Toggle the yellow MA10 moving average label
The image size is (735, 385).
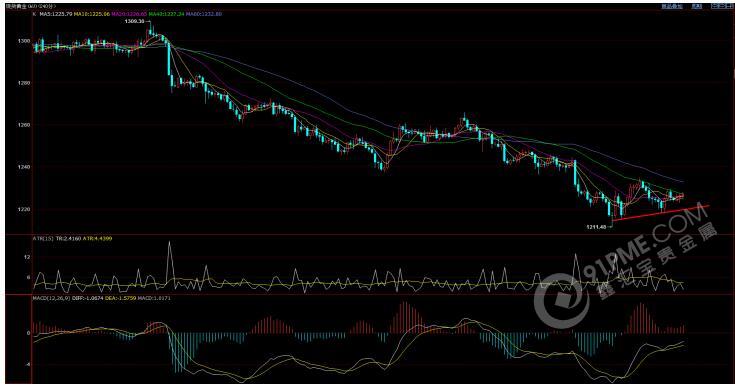pyautogui.click(x=92, y=14)
